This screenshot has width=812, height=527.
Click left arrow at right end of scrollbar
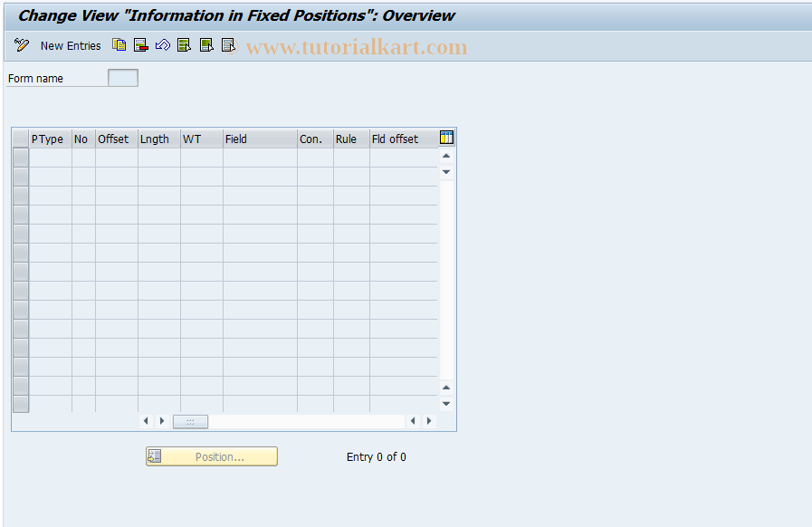coord(413,421)
